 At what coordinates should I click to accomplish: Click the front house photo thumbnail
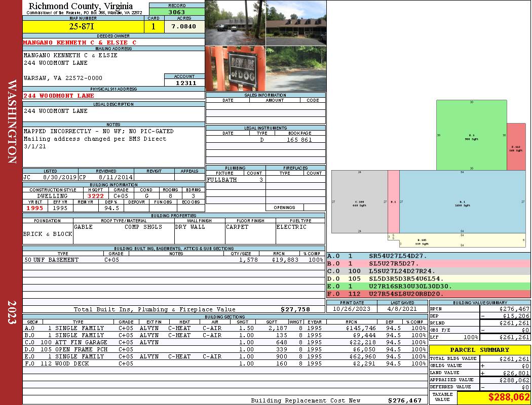[x=296, y=23]
